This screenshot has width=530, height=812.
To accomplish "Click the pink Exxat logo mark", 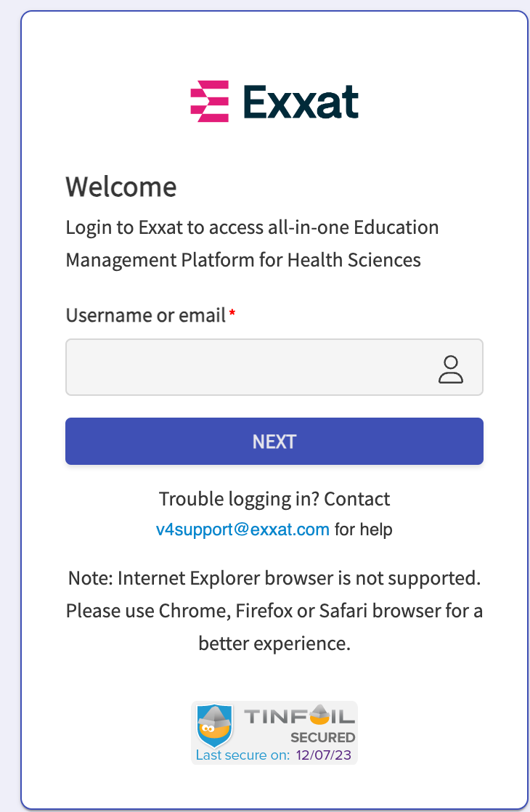I will coord(209,102).
